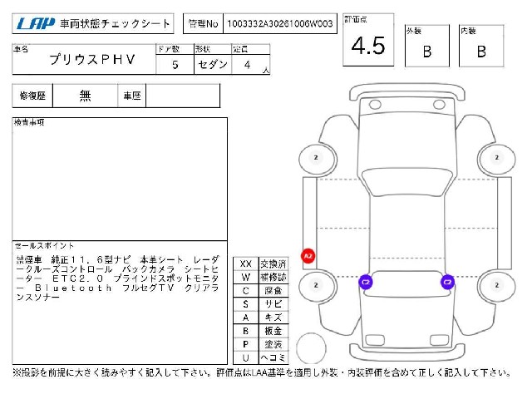
Task: Click the red A2 damage marker
Action: click(x=308, y=256)
